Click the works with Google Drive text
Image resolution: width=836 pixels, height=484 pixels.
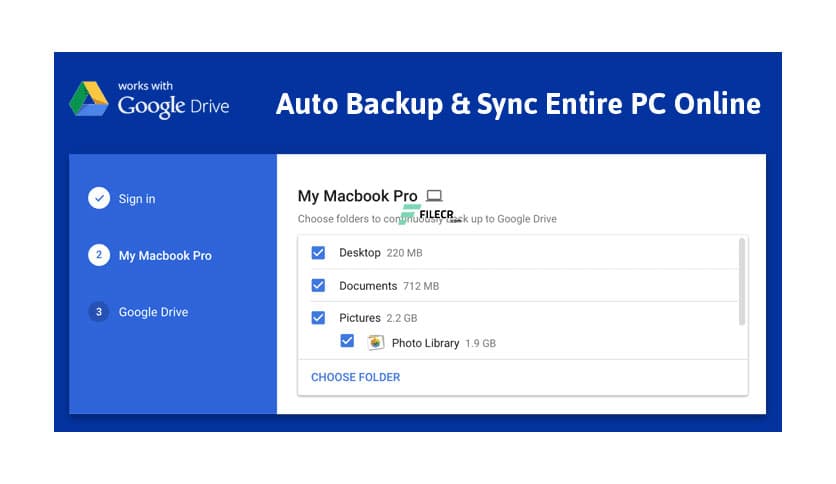[x=174, y=100]
